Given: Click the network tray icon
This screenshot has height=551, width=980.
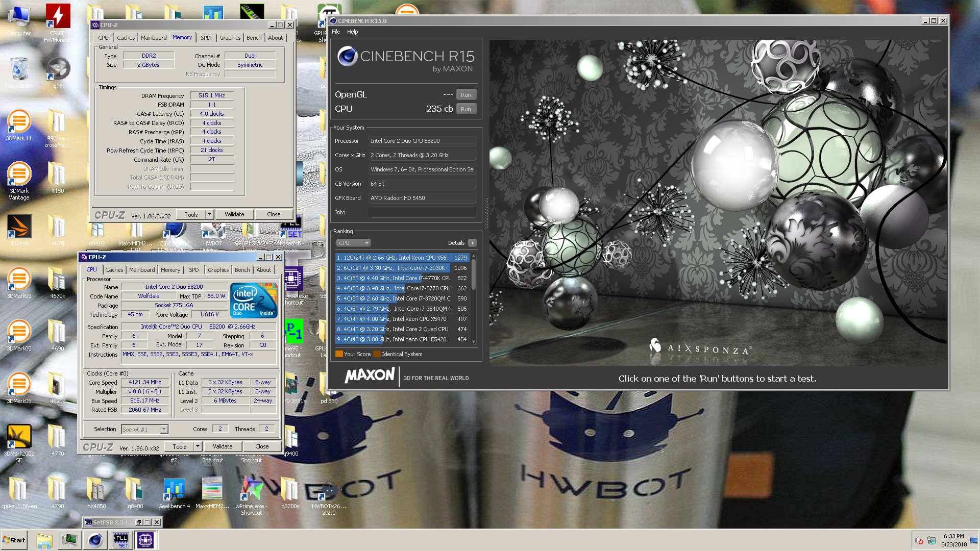Looking at the screenshot, I should (932, 540).
